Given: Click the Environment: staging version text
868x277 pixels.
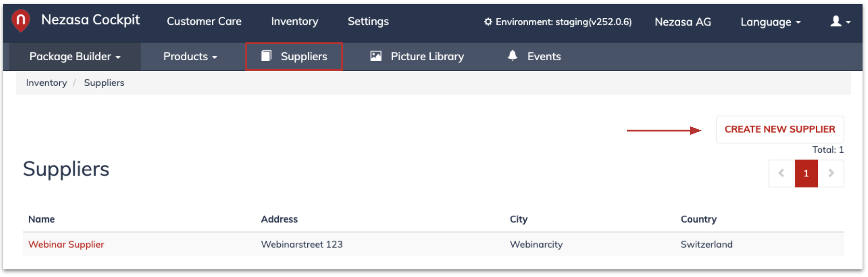Looking at the screenshot, I should (564, 22).
